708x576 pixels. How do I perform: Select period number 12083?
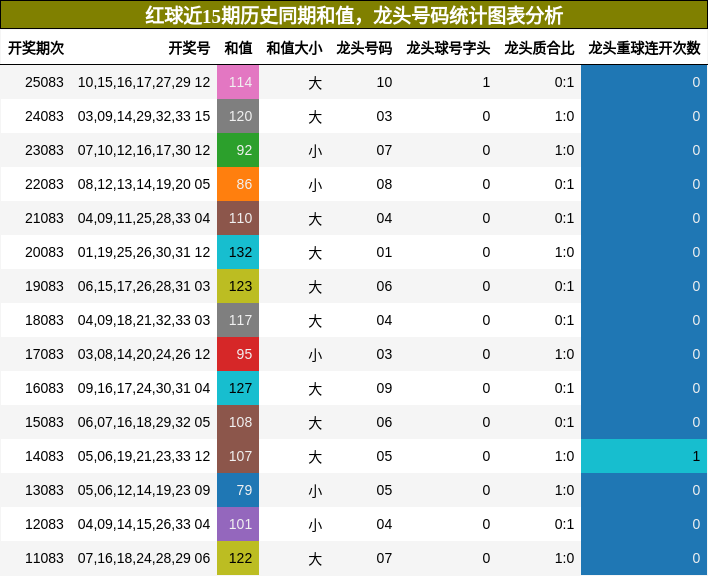pyautogui.click(x=44, y=524)
